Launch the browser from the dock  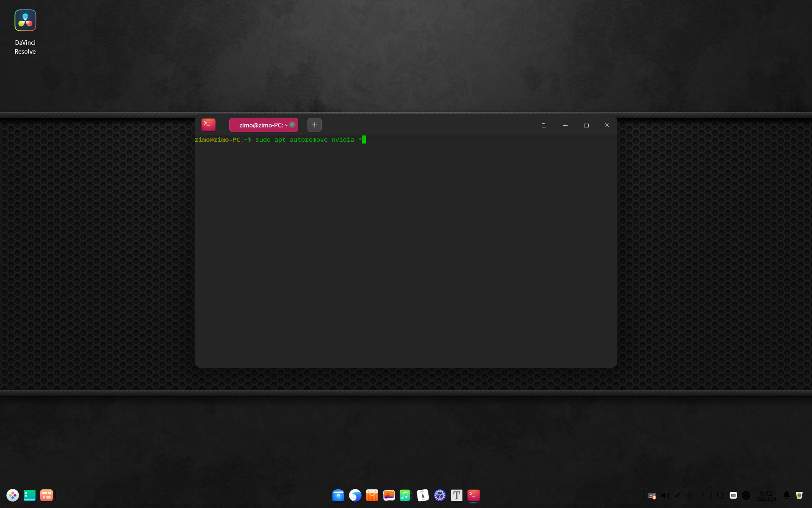[x=355, y=495]
